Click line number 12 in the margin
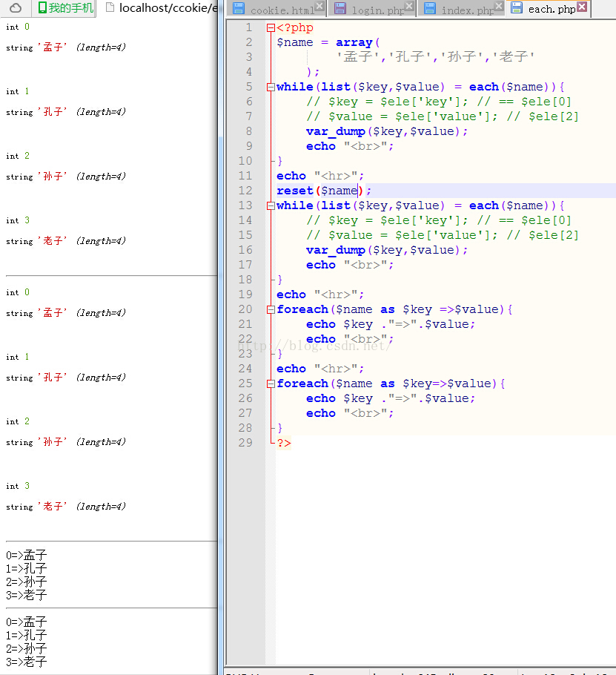Viewport: 616px width, 675px height. click(x=245, y=191)
